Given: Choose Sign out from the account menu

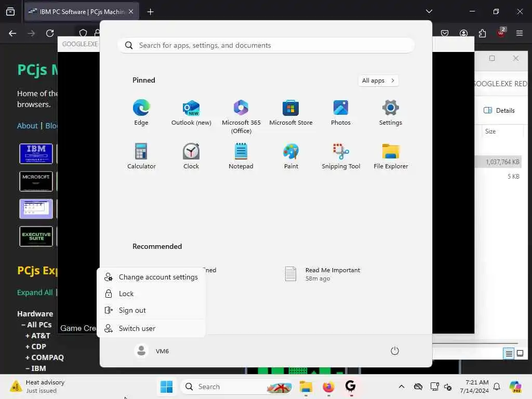Looking at the screenshot, I should click(151, 310).
